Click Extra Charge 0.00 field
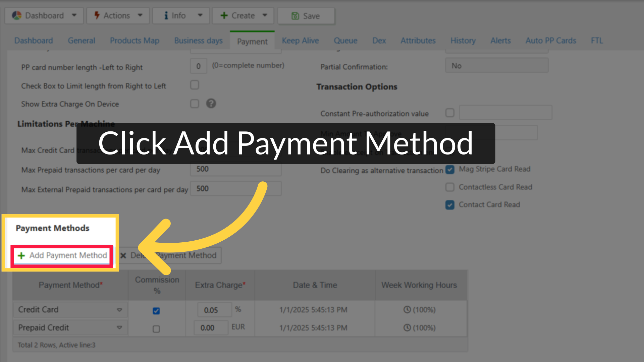Screen dimensions: 644x362 click(x=211, y=328)
